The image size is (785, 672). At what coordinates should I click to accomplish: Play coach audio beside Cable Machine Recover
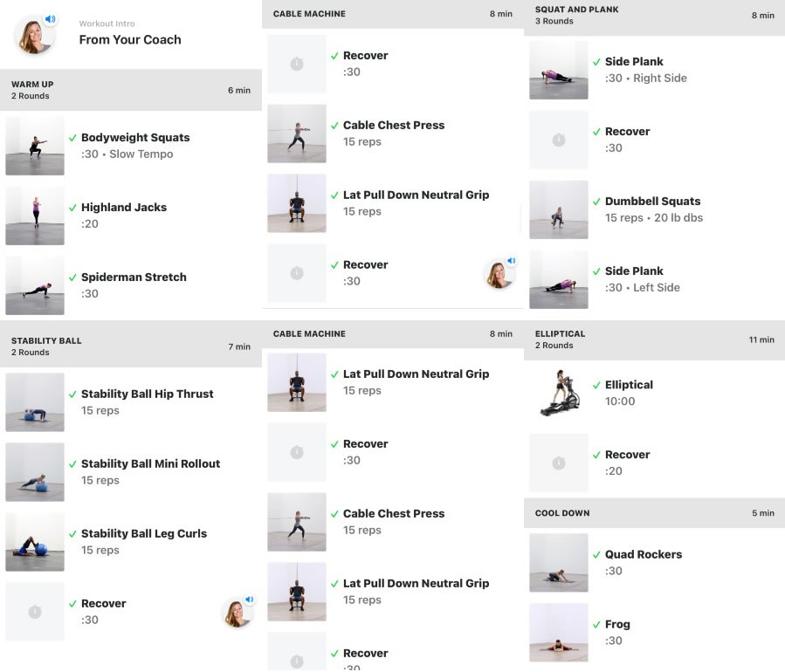point(499,273)
